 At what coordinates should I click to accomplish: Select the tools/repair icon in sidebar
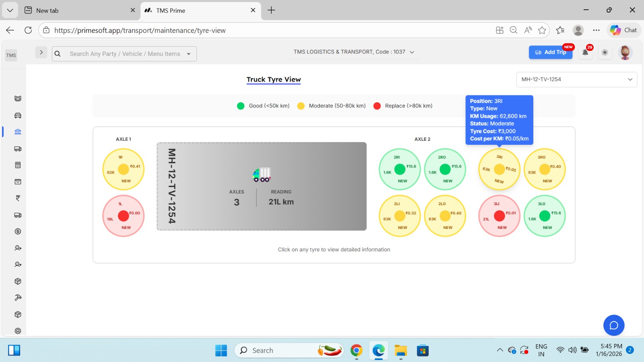[17, 297]
